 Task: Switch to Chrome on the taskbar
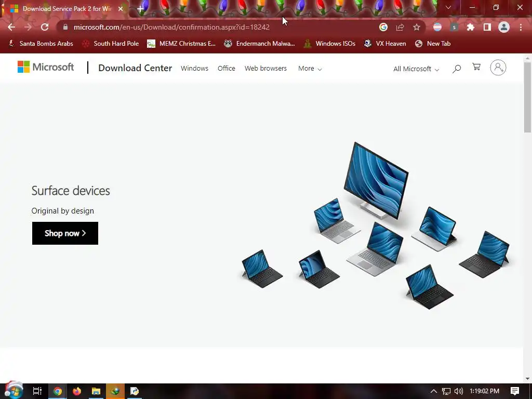click(x=58, y=391)
